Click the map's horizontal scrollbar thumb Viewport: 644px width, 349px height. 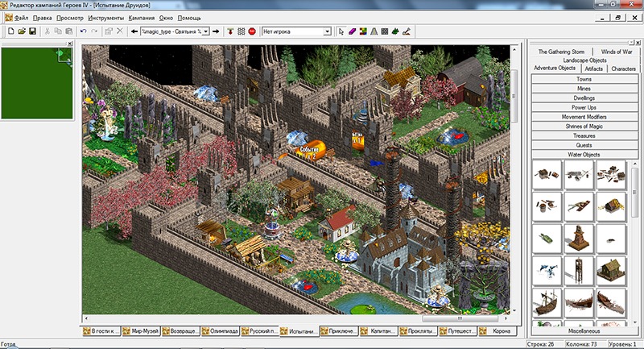(460, 318)
